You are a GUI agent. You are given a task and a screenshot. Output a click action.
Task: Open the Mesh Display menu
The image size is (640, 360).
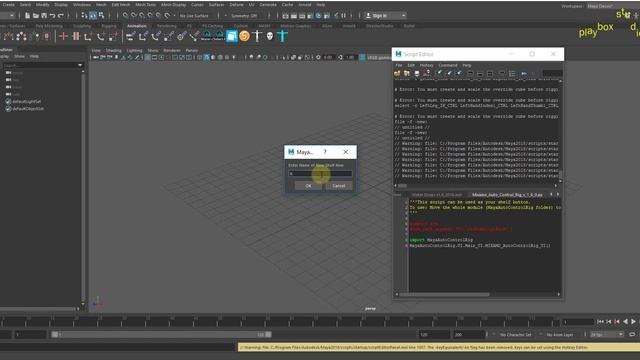pyautogui.click(x=173, y=4)
